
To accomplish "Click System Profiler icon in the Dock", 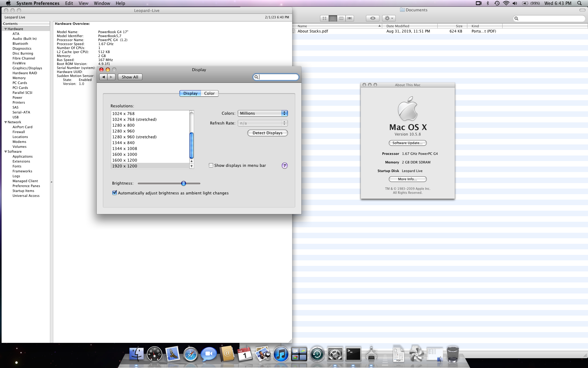I will (371, 354).
